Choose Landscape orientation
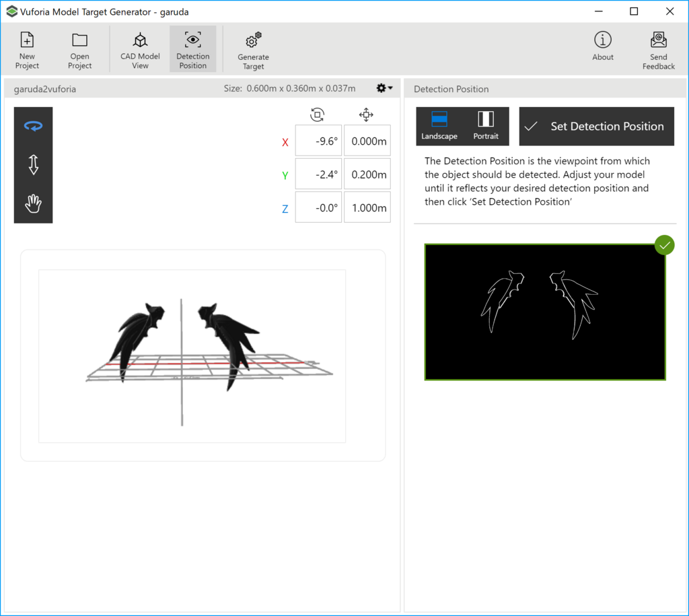 [439, 126]
